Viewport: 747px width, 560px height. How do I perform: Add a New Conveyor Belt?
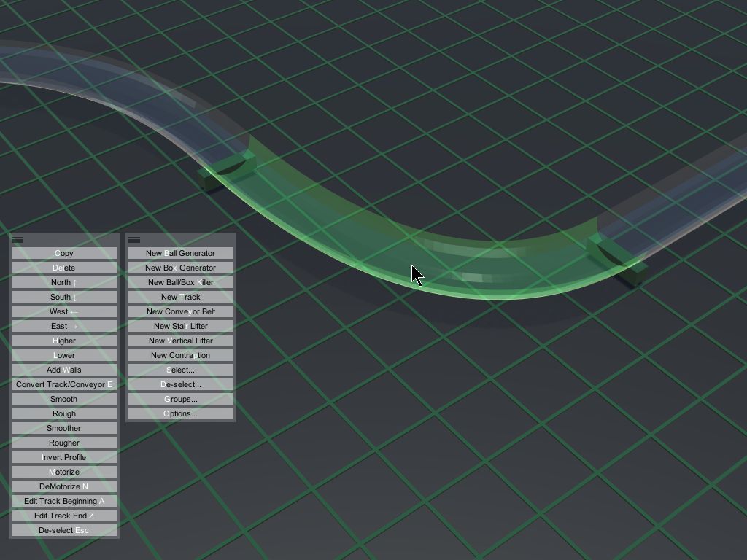[x=181, y=311]
